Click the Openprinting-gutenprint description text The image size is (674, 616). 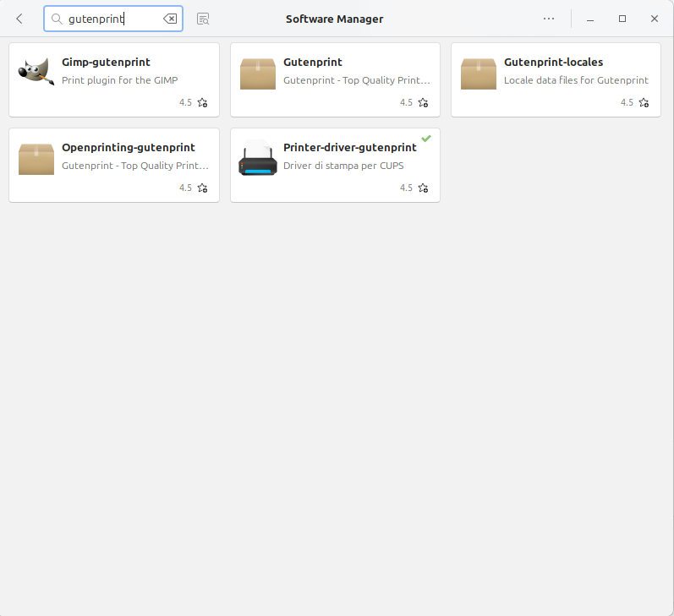coord(134,166)
